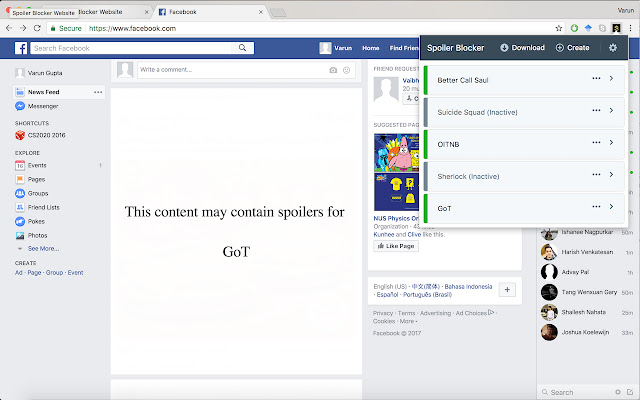Screen dimensions: 640x400
Task: Open more options for Suicide Squad (Inactive)
Action: 596,110
